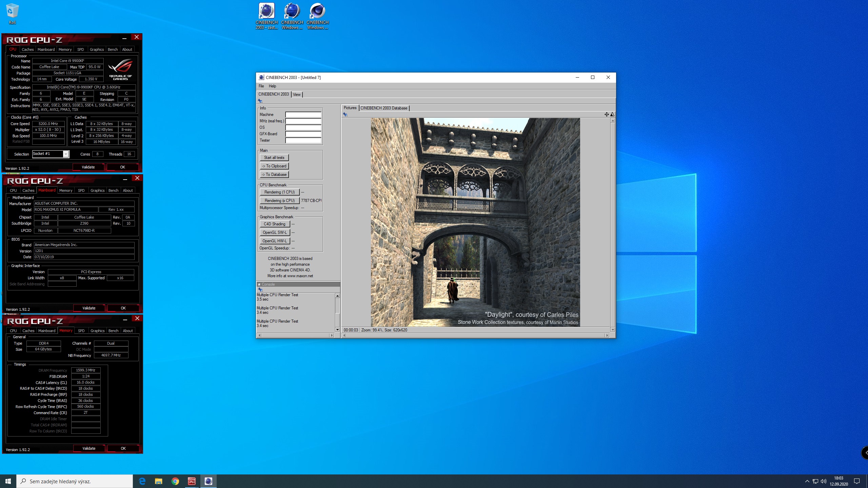Select the rightmost CINEBENCH Windows desktop icon
Screen dimensions: 868x488
pyautogui.click(x=317, y=16)
